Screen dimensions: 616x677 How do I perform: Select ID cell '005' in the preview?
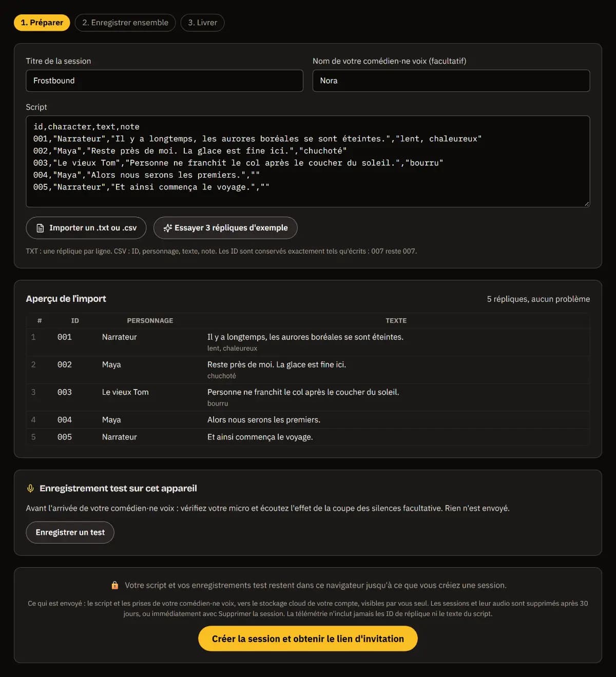click(65, 437)
